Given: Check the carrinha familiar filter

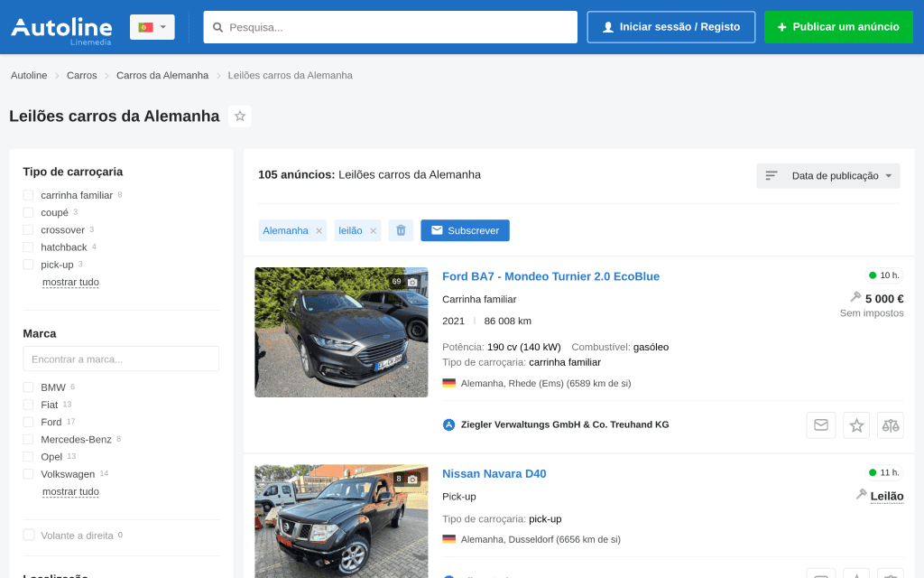Looking at the screenshot, I should tap(28, 195).
